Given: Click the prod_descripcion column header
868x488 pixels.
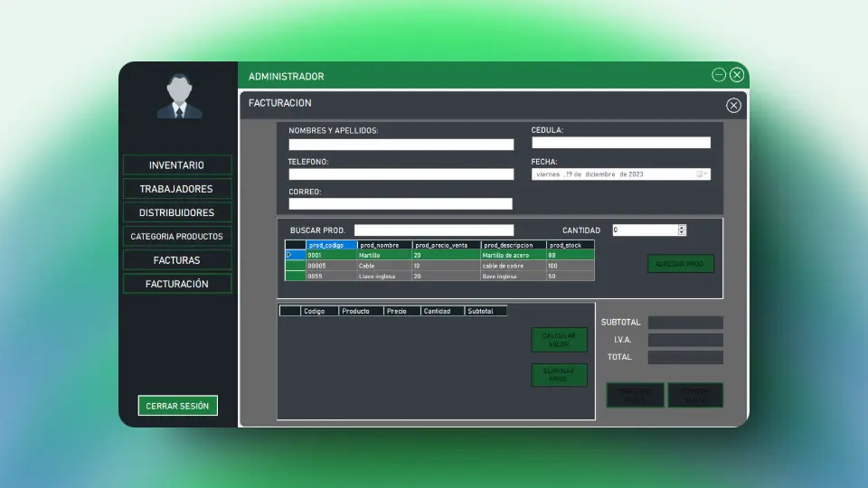Looking at the screenshot, I should tap(514, 245).
